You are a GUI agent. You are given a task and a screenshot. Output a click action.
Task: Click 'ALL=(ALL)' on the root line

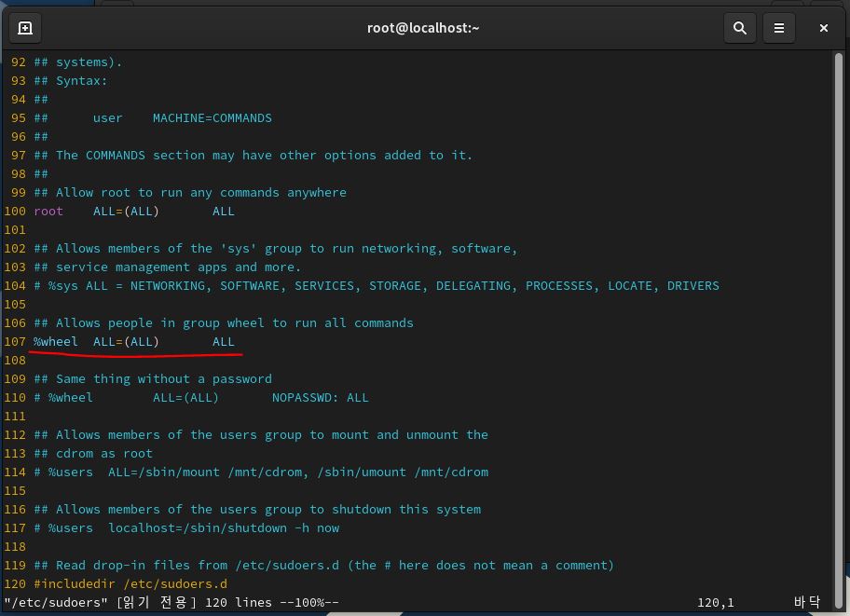pos(126,212)
